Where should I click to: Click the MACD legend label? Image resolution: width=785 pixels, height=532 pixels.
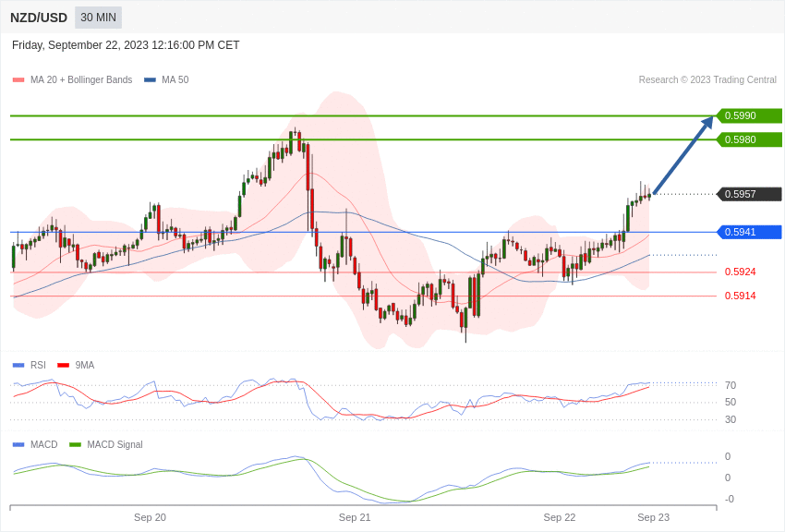[x=44, y=444]
